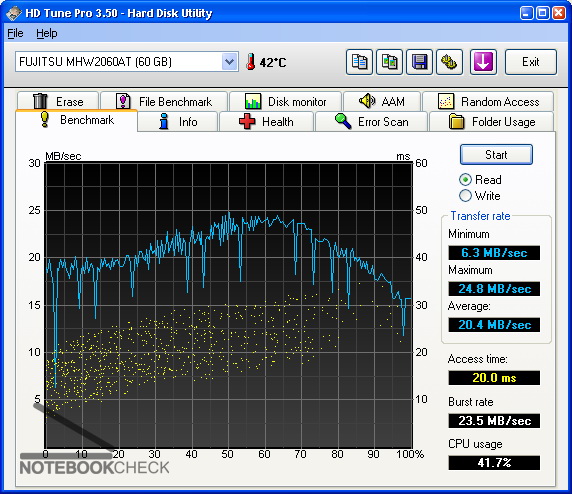The height and width of the screenshot is (494, 572).
Task: Click the copy screenshot to clipboard icon
Action: [x=389, y=62]
